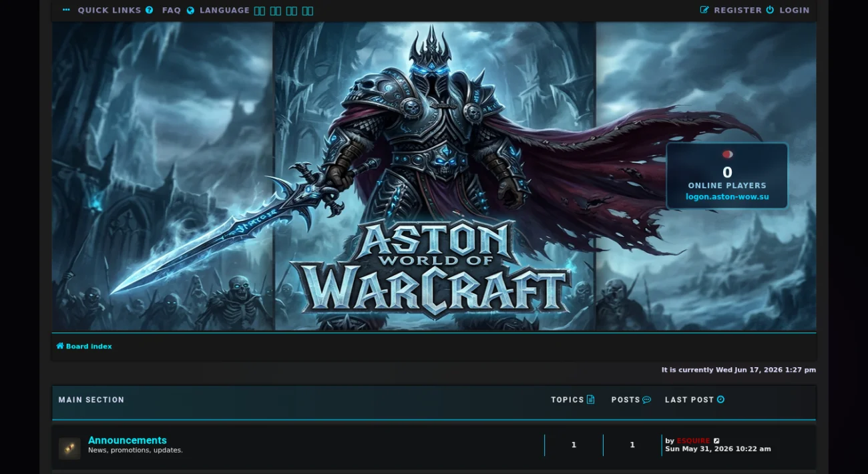The image size is (868, 474).
Task: Click the Last Post clock icon
Action: click(x=720, y=400)
